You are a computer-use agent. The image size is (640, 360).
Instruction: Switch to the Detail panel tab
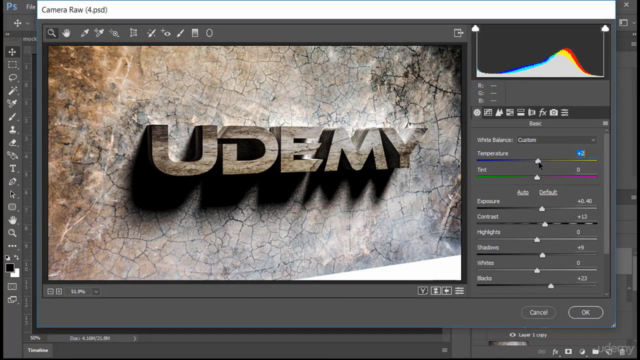(x=499, y=113)
